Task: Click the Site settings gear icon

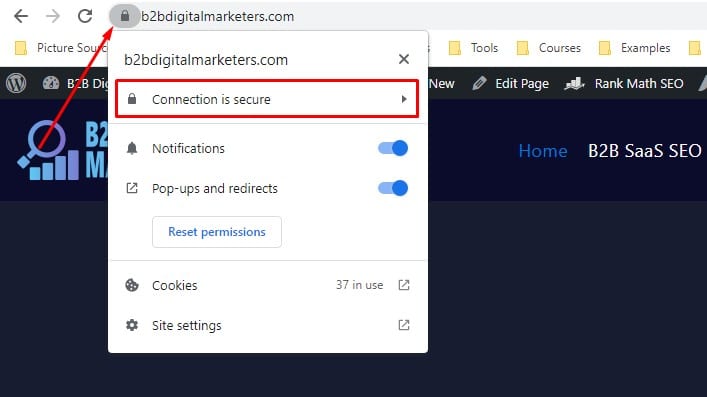Action: 132,325
